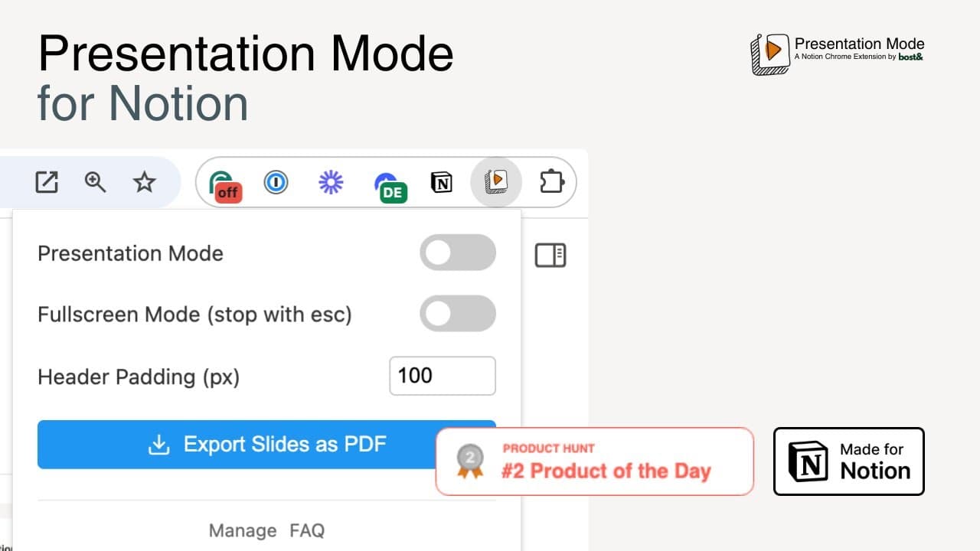Bookmark page with the star icon

pyautogui.click(x=144, y=182)
